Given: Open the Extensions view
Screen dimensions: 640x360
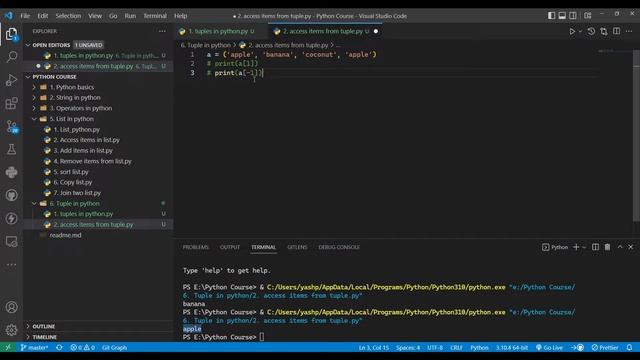Looking at the screenshot, I should click(11, 103).
